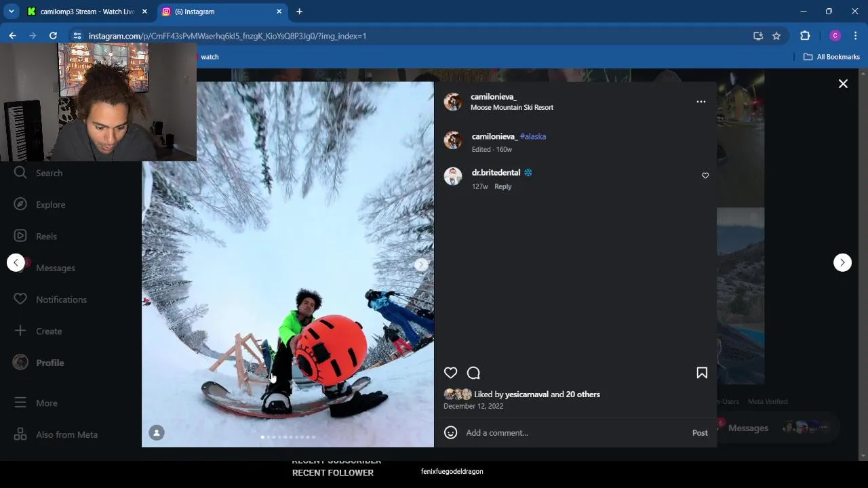Expand Also from Meta menu
Viewport: 868px width, 488px height.
[x=57, y=434]
